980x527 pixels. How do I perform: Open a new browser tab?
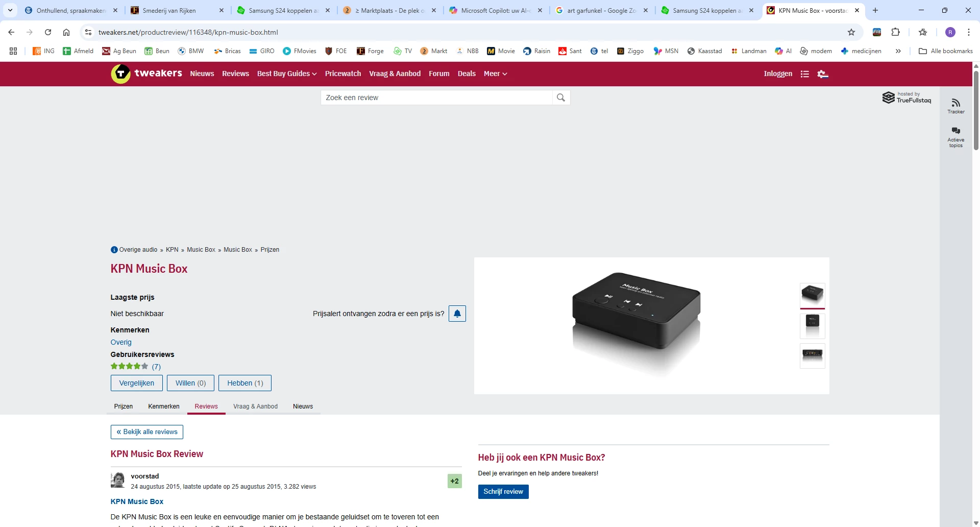coord(875,10)
